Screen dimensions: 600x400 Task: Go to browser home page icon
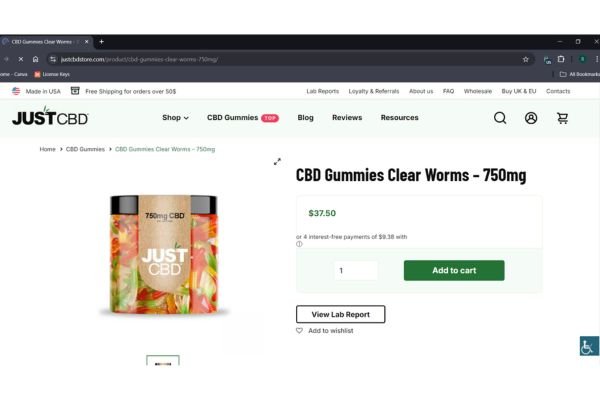[x=35, y=59]
